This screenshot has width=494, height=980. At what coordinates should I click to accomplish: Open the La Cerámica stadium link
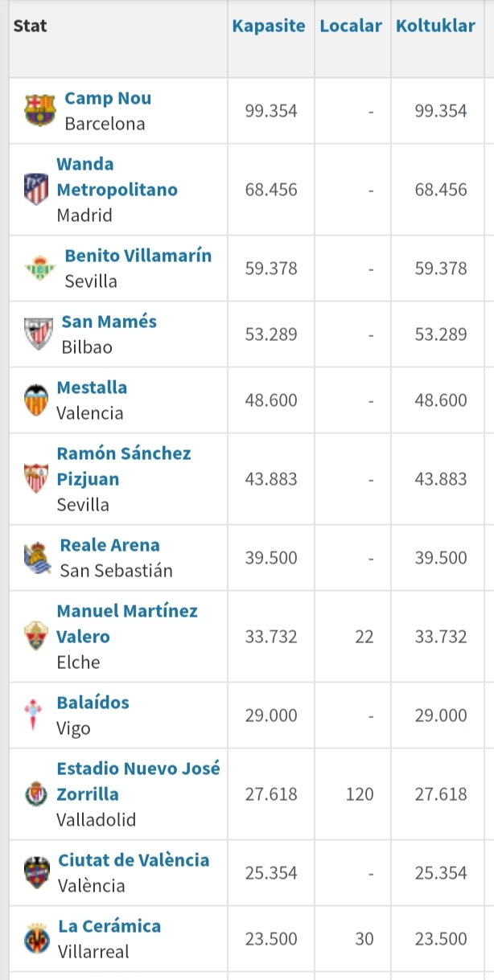(109, 926)
